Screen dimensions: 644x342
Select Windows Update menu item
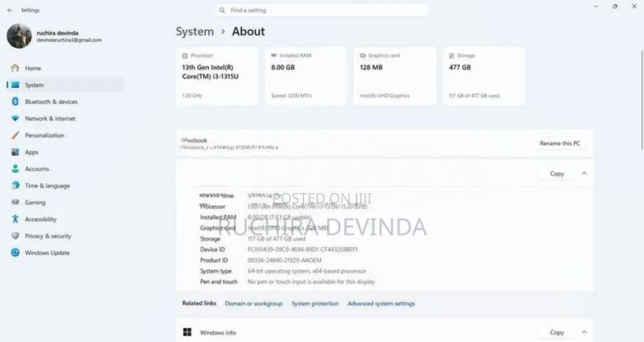pyautogui.click(x=66, y=253)
